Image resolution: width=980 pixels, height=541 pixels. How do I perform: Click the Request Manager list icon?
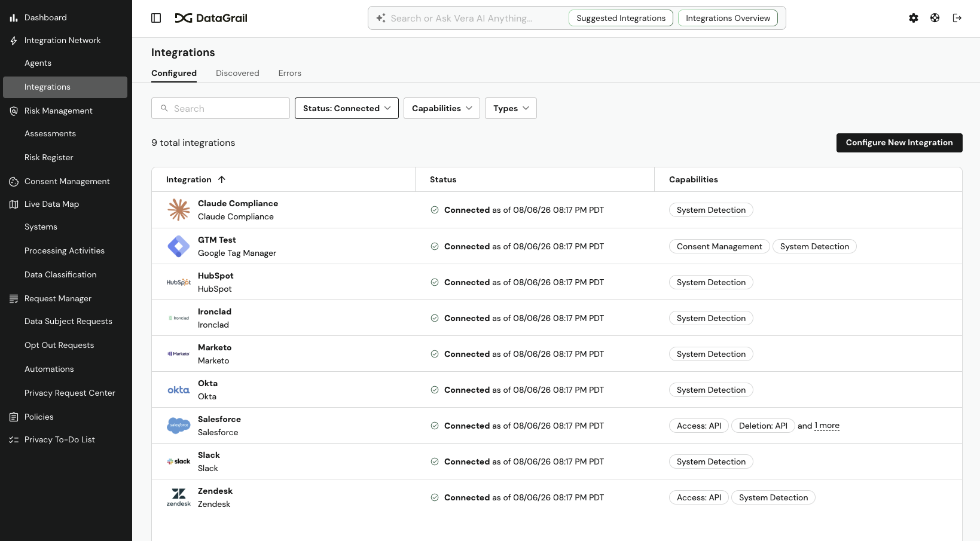[14, 299]
